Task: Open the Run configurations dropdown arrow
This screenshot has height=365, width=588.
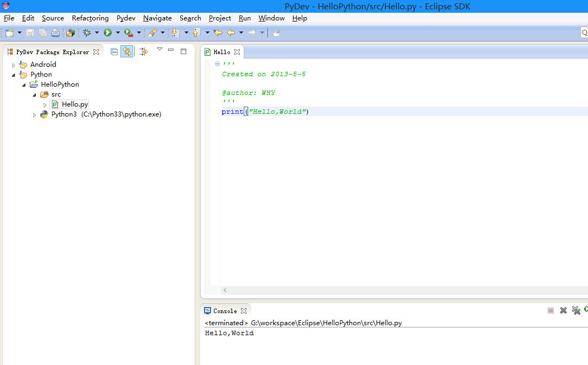Action: [118, 33]
